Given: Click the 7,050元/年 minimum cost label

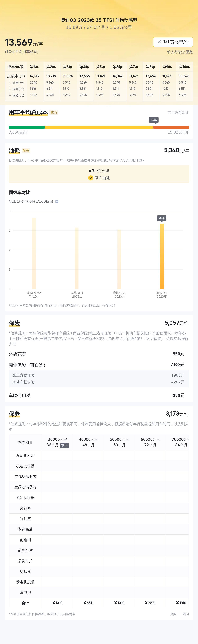Looking at the screenshot, I should [x=18, y=132].
